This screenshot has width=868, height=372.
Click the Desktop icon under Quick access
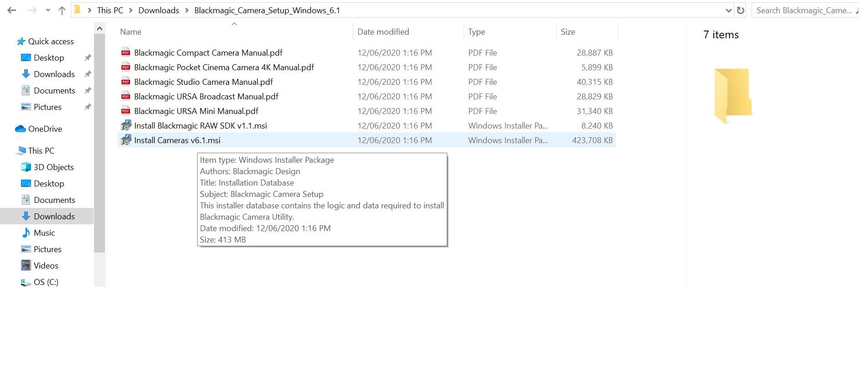pos(26,57)
